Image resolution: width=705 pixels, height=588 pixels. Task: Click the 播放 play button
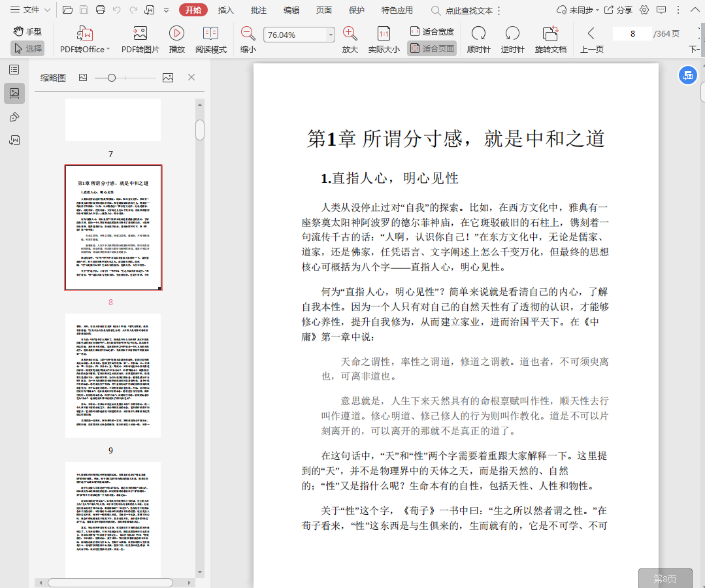pos(176,40)
